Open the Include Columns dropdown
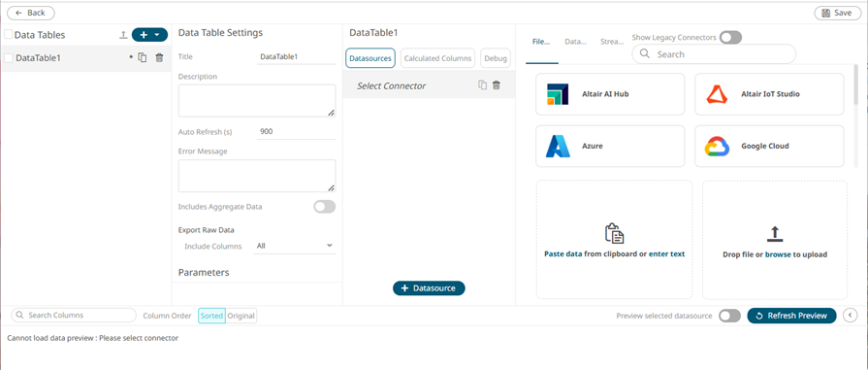This screenshot has width=868, height=370. (295, 246)
